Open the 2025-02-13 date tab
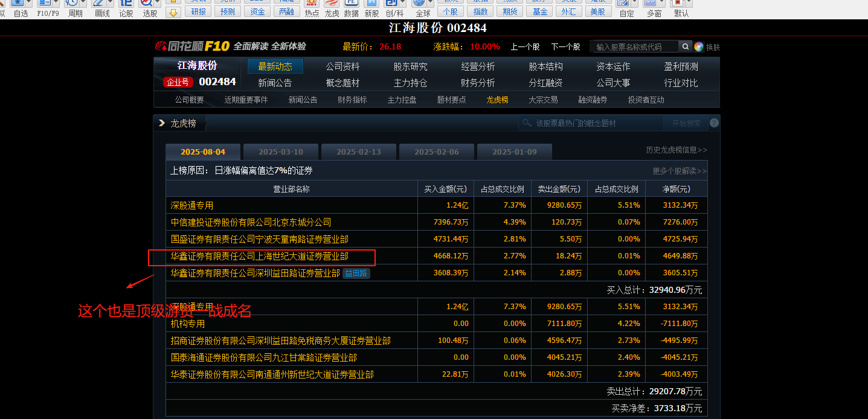 [359, 152]
